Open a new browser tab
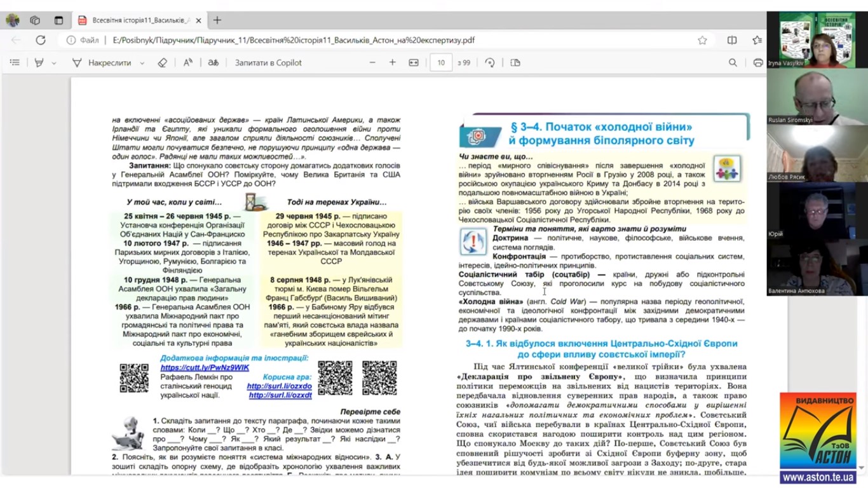Image resolution: width=868 pixels, height=488 pixels. coord(217,20)
